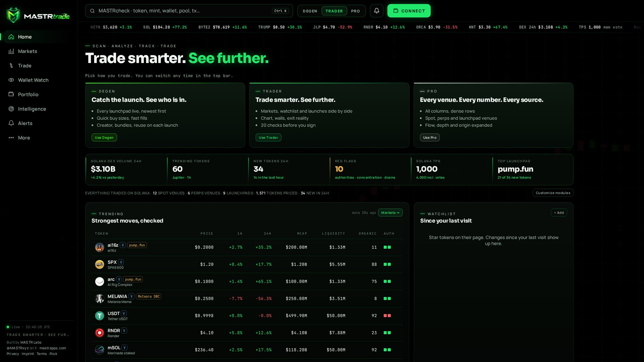Open Intelligence in the sidebar
This screenshot has height=362, width=644.
(x=39, y=109)
